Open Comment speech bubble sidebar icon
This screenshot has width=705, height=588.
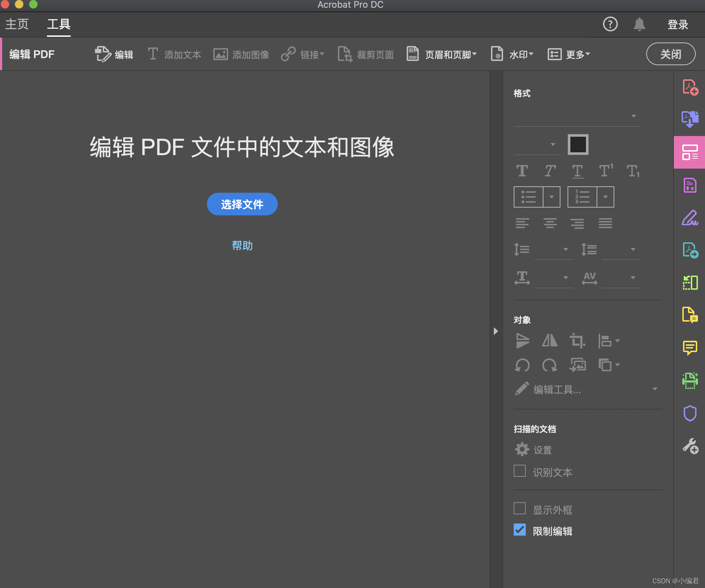click(690, 348)
